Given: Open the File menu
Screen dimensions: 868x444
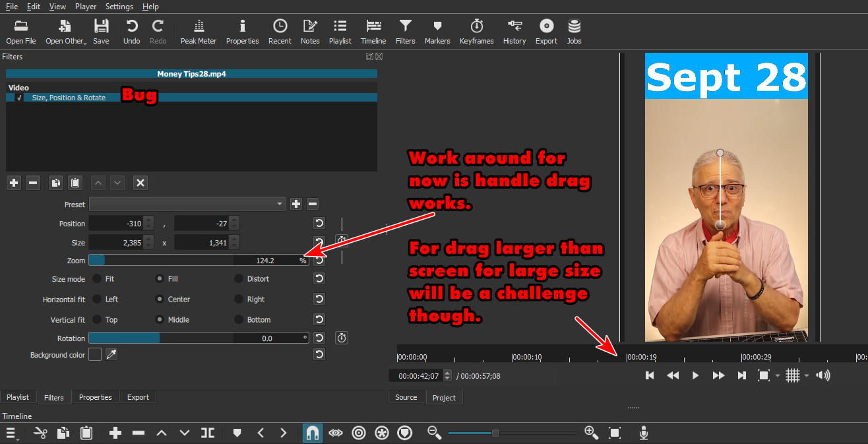Looking at the screenshot, I should (11, 7).
